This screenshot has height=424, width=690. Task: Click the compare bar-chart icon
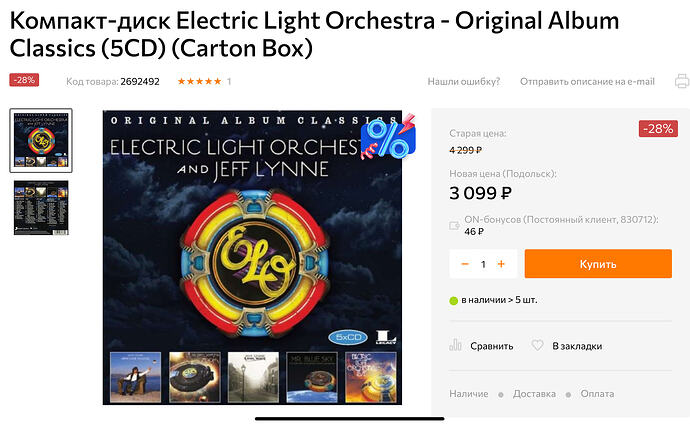point(456,345)
